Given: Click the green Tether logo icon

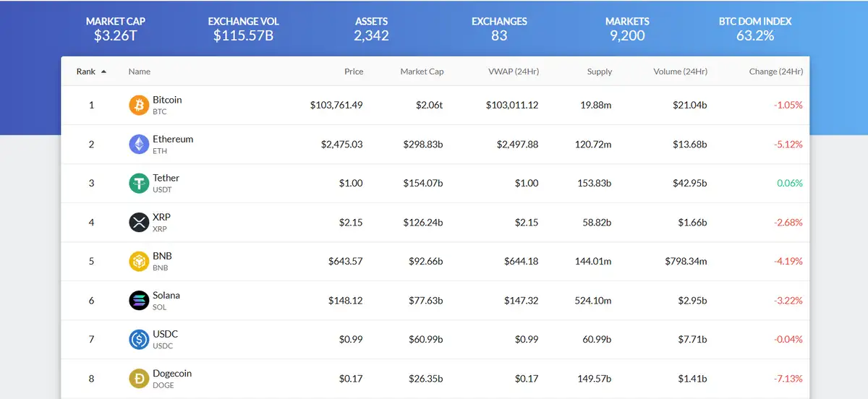Looking at the screenshot, I should [x=139, y=184].
